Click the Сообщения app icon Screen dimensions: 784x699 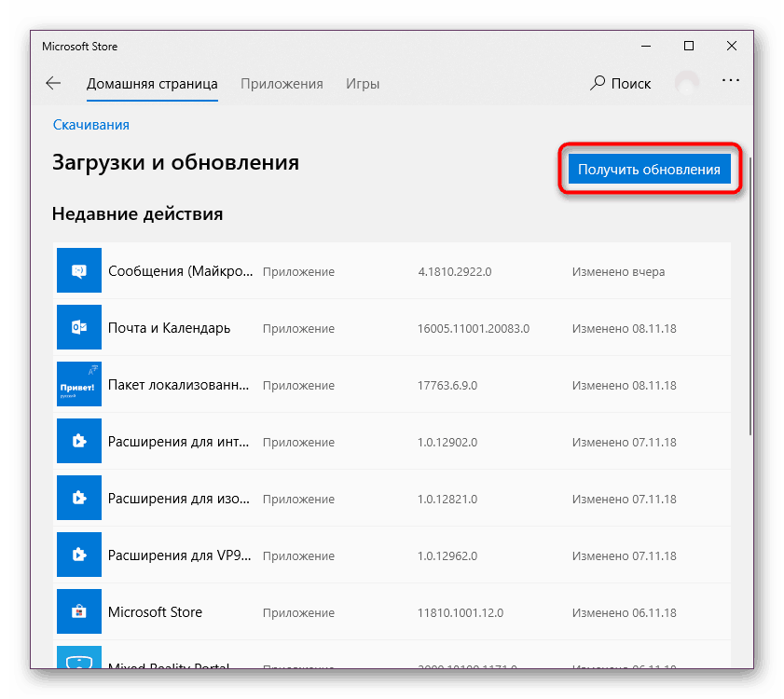[79, 270]
